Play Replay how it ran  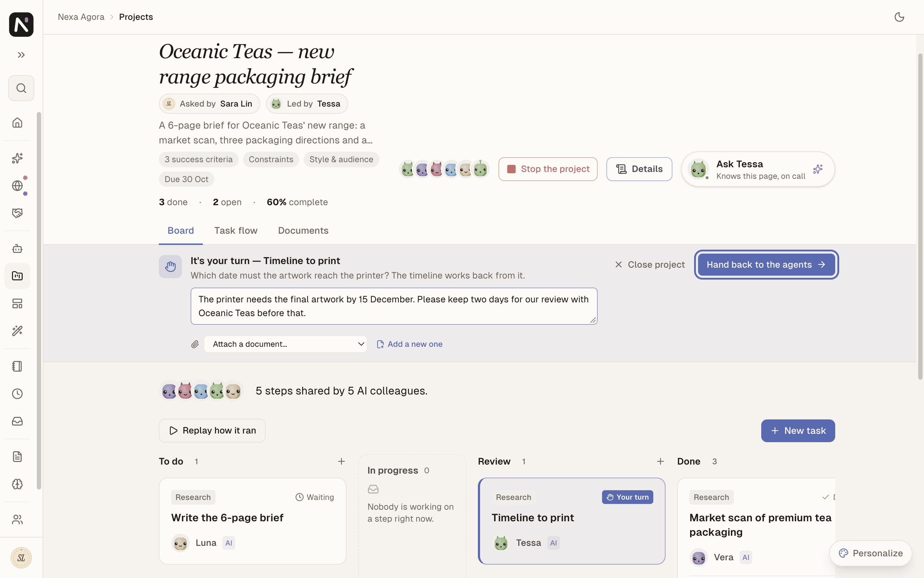(212, 431)
